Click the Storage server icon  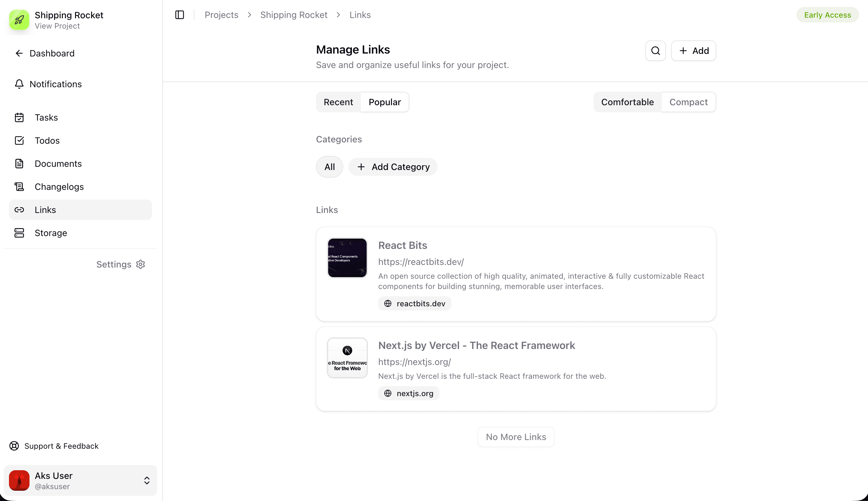pyautogui.click(x=19, y=233)
